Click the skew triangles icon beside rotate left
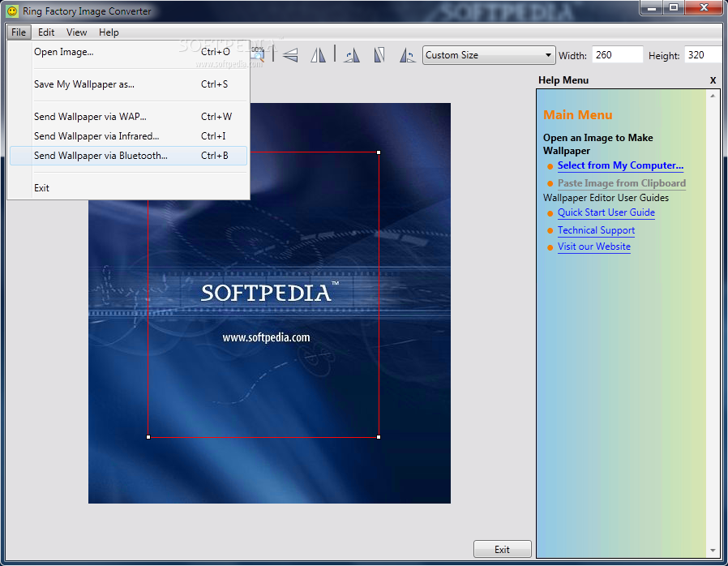 [379, 55]
